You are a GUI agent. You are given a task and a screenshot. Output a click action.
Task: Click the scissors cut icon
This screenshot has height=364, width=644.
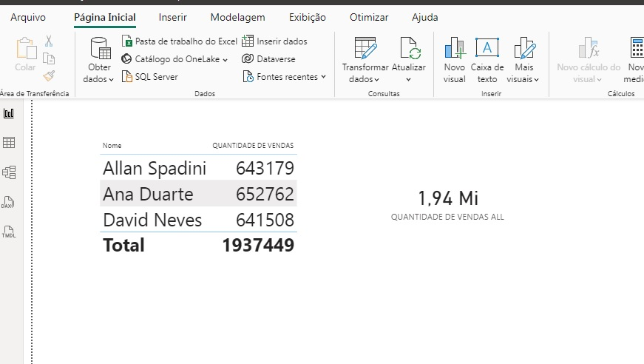49,41
